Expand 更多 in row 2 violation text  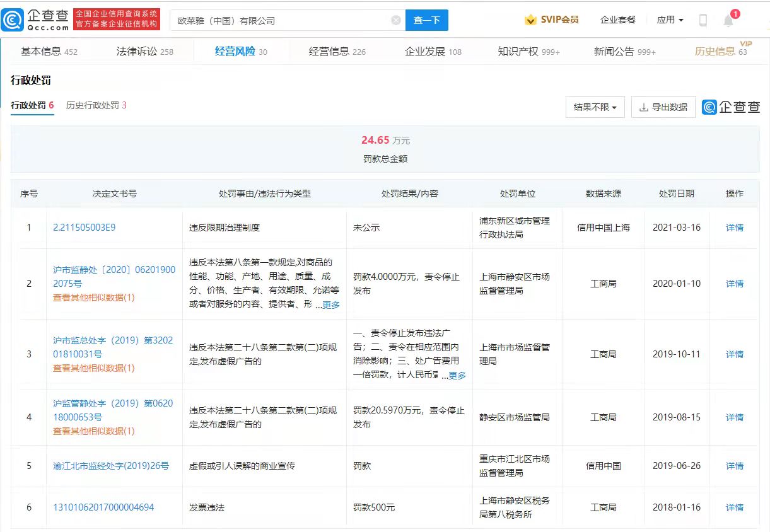pos(331,305)
